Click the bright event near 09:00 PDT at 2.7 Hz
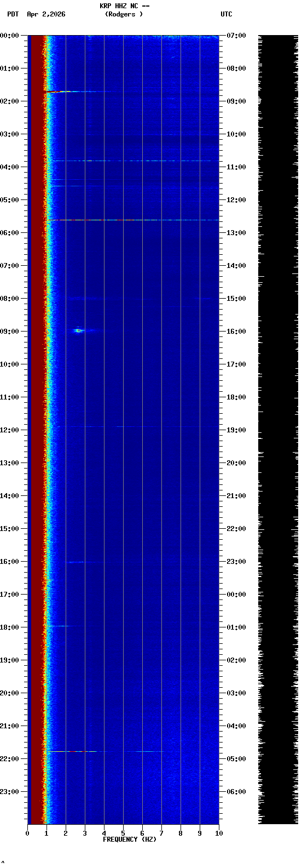Screen dimensions: 302x868 tap(79, 330)
